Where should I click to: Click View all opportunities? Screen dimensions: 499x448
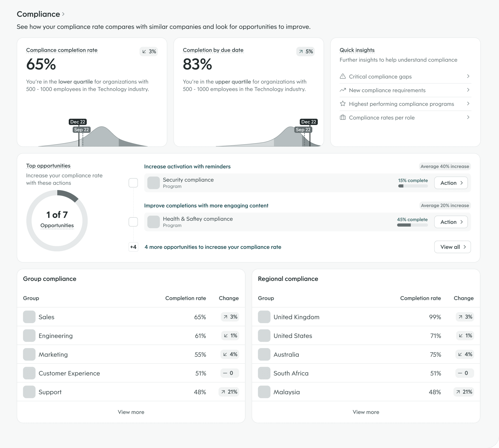452,247
